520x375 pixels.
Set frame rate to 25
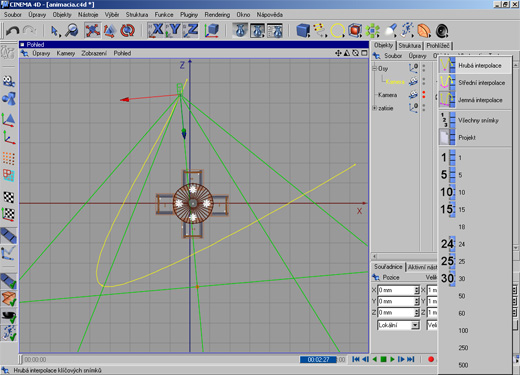pos(475,261)
